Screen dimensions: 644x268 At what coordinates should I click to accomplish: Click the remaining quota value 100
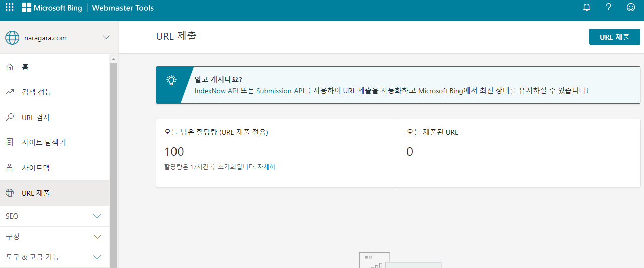point(174,152)
